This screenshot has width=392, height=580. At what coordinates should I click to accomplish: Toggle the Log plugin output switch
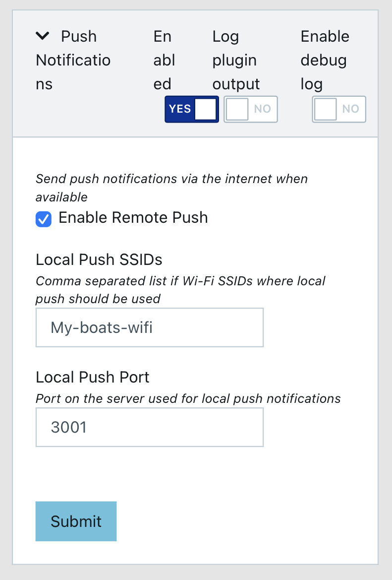[x=251, y=109]
